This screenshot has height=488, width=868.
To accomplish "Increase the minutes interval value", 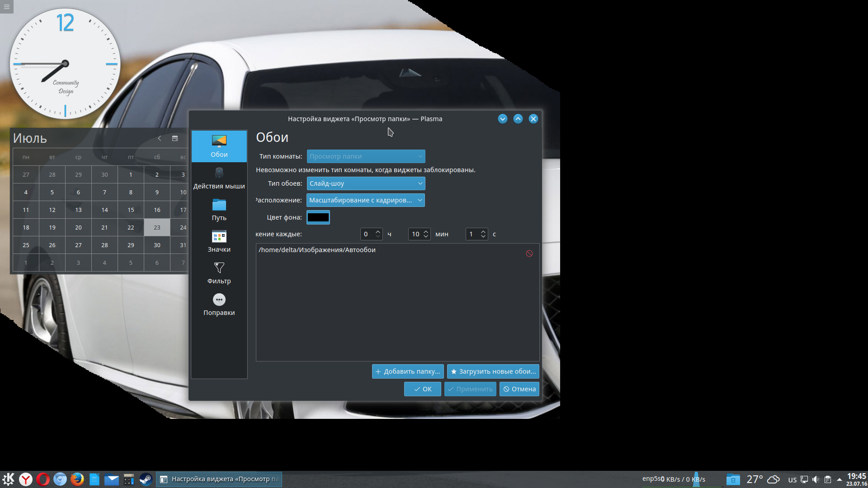I will (x=426, y=231).
